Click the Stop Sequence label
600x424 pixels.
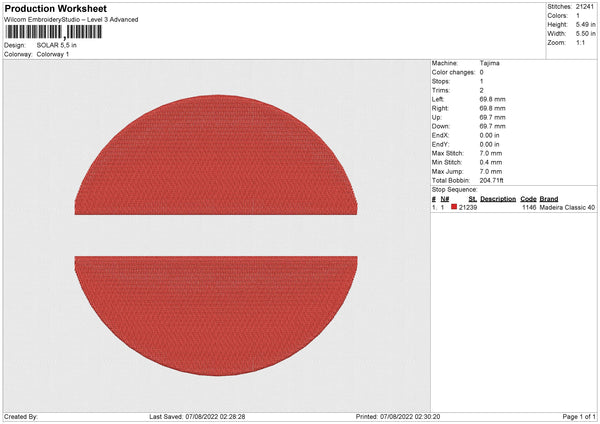coord(455,188)
